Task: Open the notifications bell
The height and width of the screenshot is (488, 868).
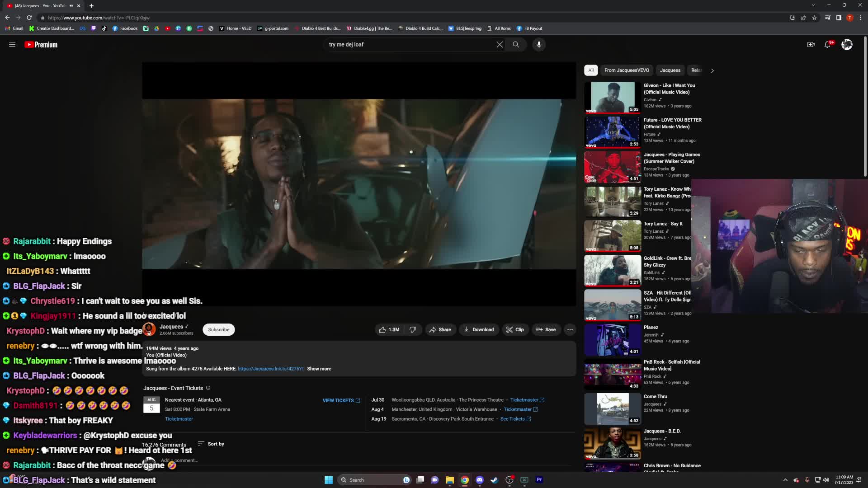Action: (x=827, y=45)
